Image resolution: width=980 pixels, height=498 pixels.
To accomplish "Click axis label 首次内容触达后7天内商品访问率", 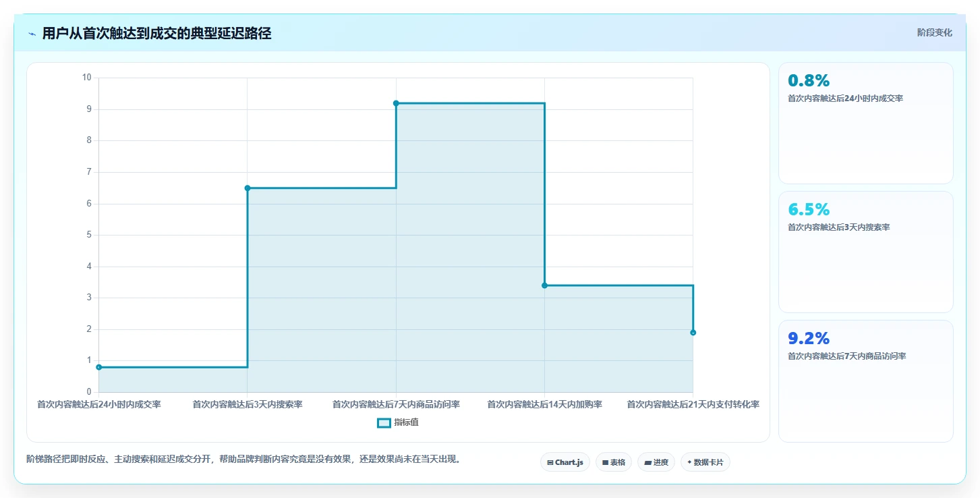I will 396,405.
